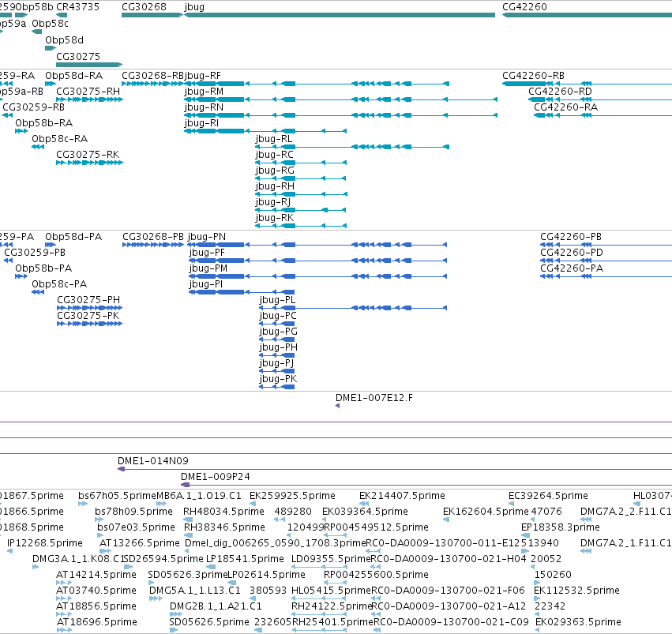
Task: Click the jbug-RK transcript label
Action: click(x=275, y=219)
